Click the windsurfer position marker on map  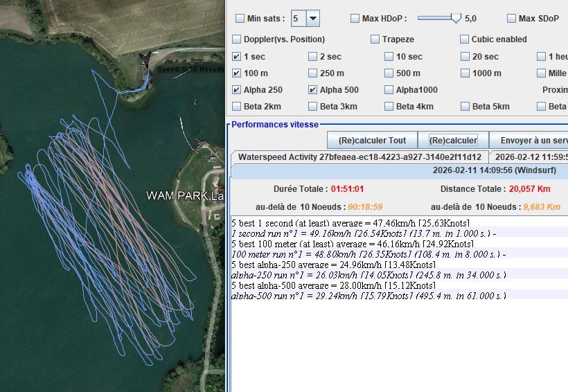[x=145, y=60]
